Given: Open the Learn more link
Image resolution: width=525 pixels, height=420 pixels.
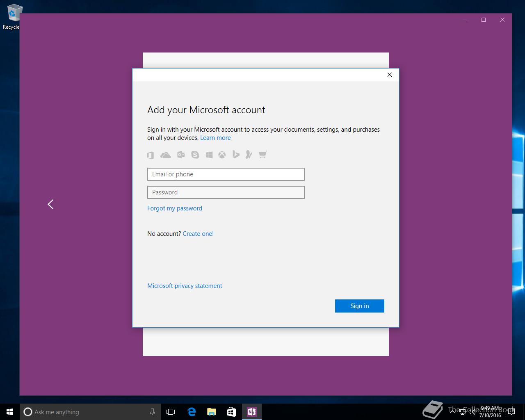Looking at the screenshot, I should [x=215, y=138].
